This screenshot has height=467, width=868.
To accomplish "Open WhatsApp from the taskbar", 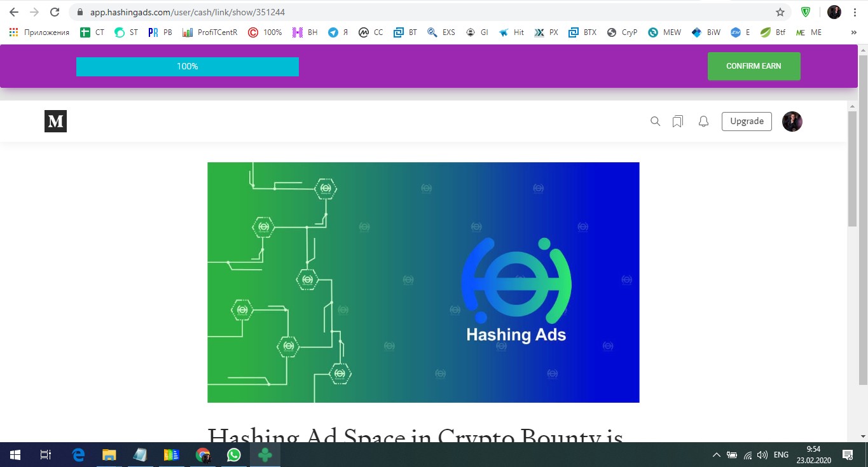I will [234, 455].
